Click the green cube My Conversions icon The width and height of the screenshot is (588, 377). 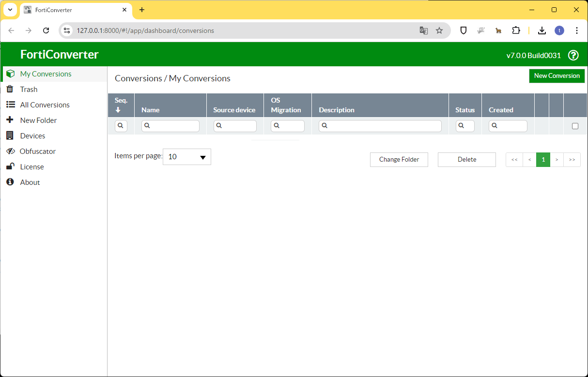(10, 74)
